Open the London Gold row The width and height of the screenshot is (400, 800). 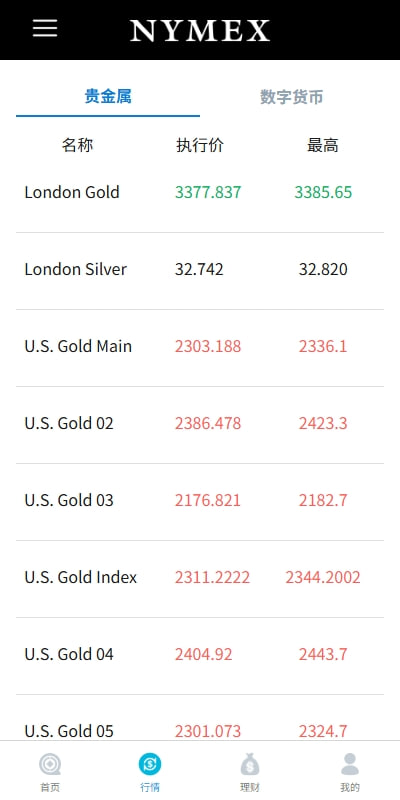click(x=200, y=193)
